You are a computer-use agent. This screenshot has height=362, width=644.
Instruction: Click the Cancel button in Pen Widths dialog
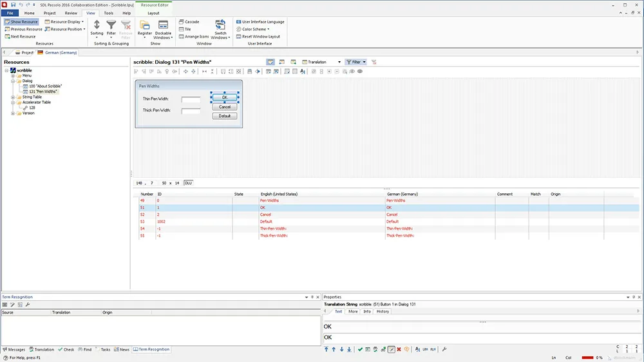point(225,107)
